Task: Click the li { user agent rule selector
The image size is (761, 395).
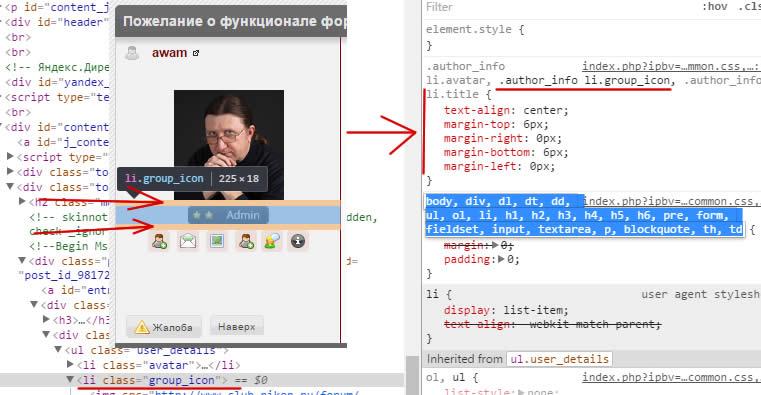Action: point(439,294)
